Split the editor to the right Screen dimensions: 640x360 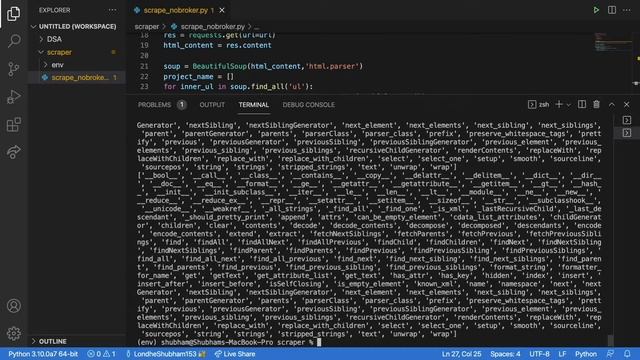click(612, 10)
